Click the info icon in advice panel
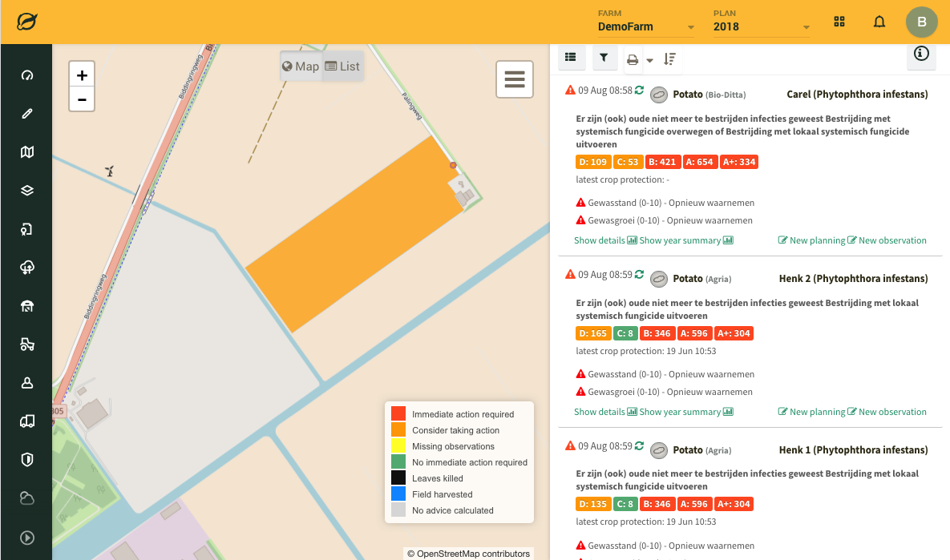The width and height of the screenshot is (950, 560). [x=921, y=54]
